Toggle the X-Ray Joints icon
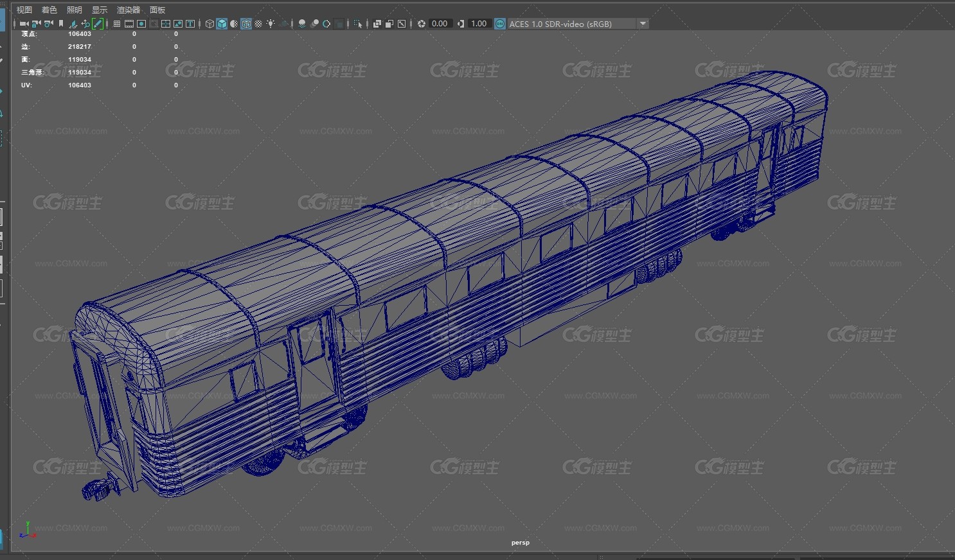 (402, 24)
